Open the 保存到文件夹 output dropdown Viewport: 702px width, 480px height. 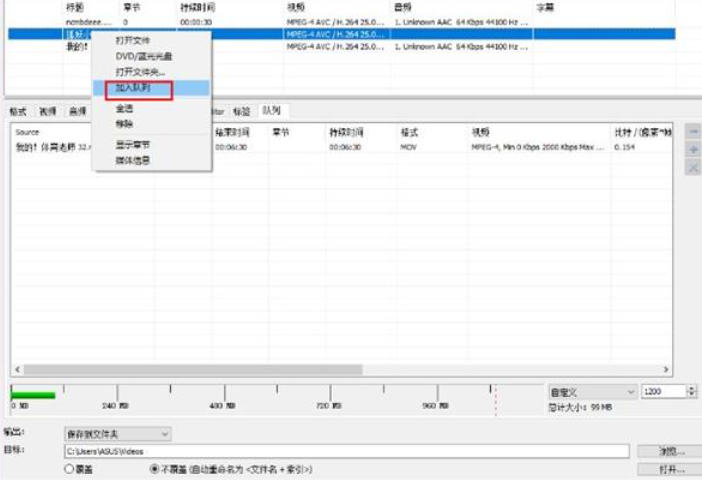click(117, 434)
